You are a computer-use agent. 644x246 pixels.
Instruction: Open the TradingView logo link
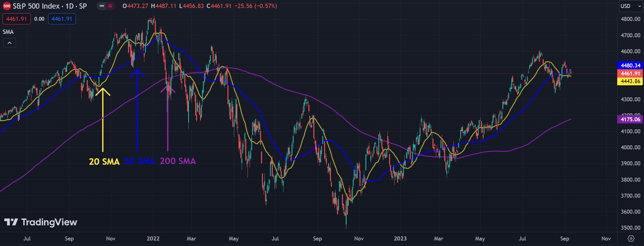41,222
